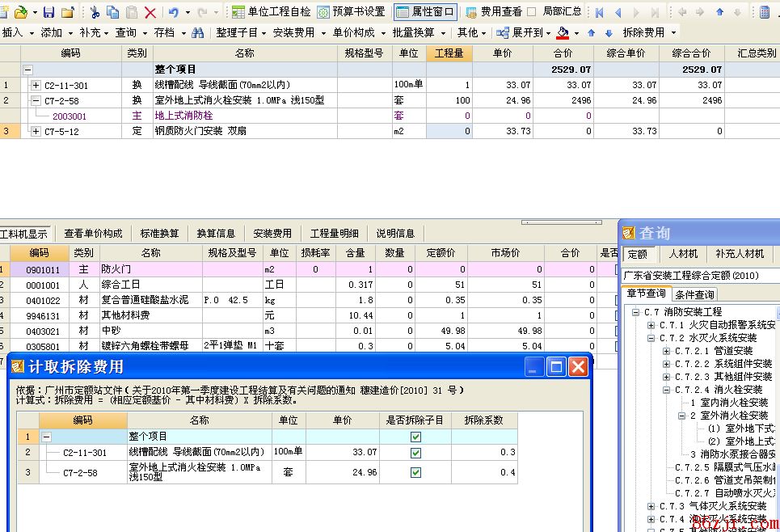
Task: Expand the C2-11-301 row in main table
Action: click(x=36, y=85)
